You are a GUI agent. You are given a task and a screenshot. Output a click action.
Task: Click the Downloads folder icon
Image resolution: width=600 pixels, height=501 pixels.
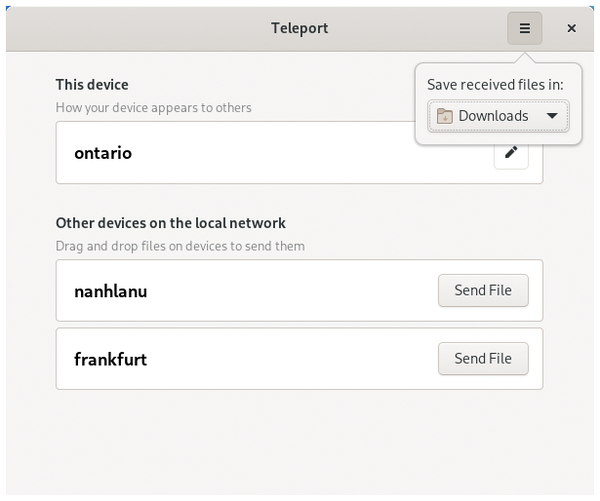click(x=445, y=116)
